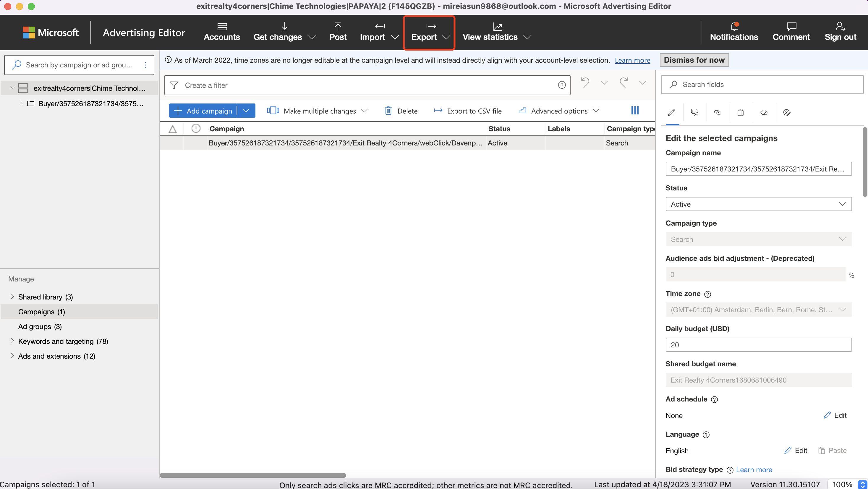This screenshot has width=868, height=489.
Task: Collapse the exitrealty4corners account tree node
Action: [12, 88]
